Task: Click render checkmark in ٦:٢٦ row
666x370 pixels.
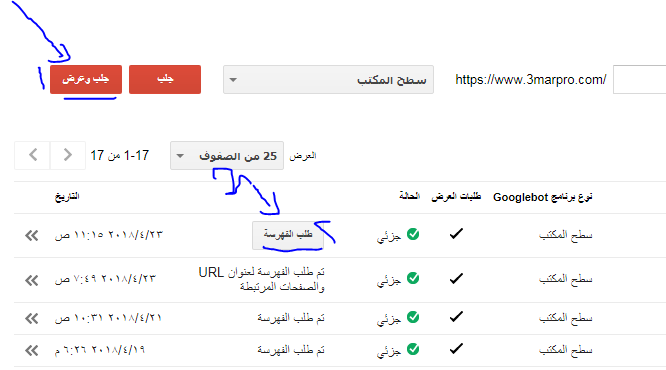Action: click(x=456, y=349)
